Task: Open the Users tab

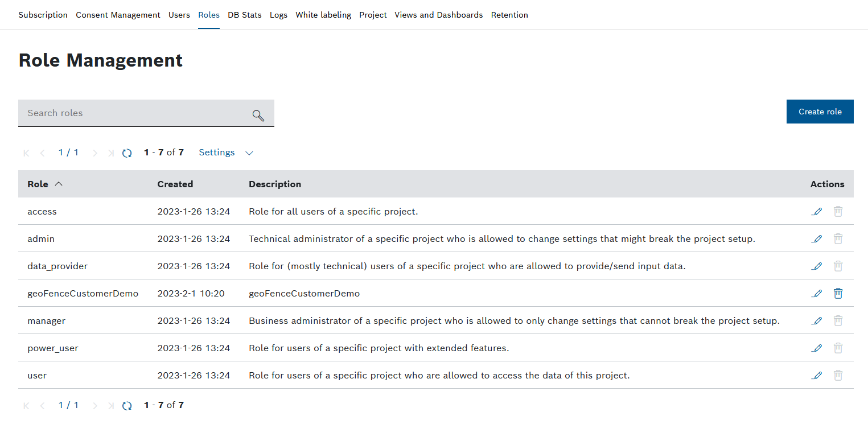Action: (x=179, y=15)
